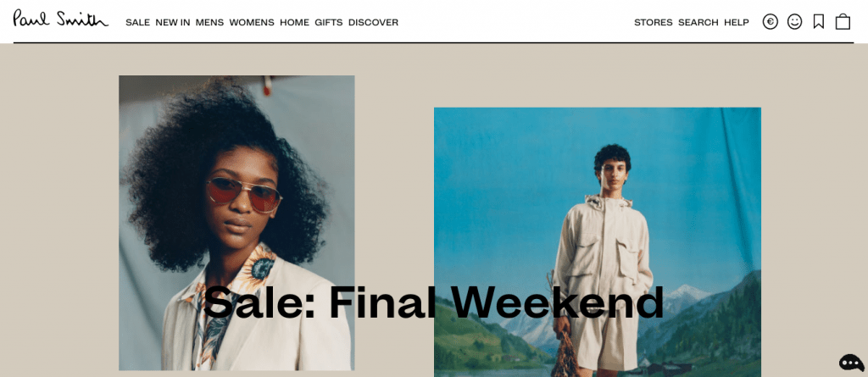Open the NEW IN menu

(173, 23)
